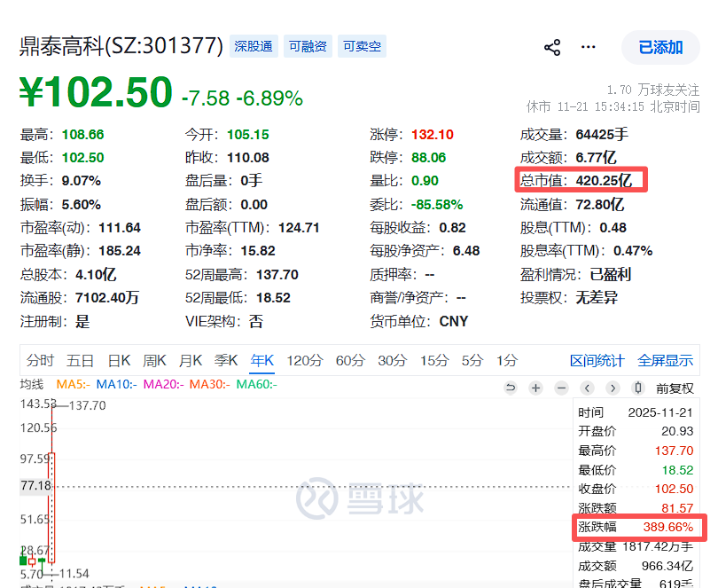Image resolution: width=718 pixels, height=588 pixels.
Task: Toggle the MA5 moving average line
Action: click(x=74, y=384)
